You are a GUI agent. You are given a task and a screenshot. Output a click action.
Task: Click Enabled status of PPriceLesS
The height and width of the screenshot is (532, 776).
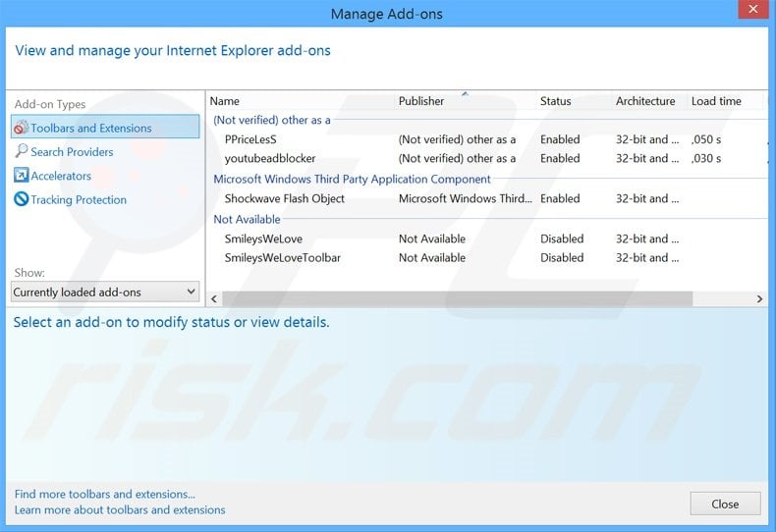[x=560, y=139]
